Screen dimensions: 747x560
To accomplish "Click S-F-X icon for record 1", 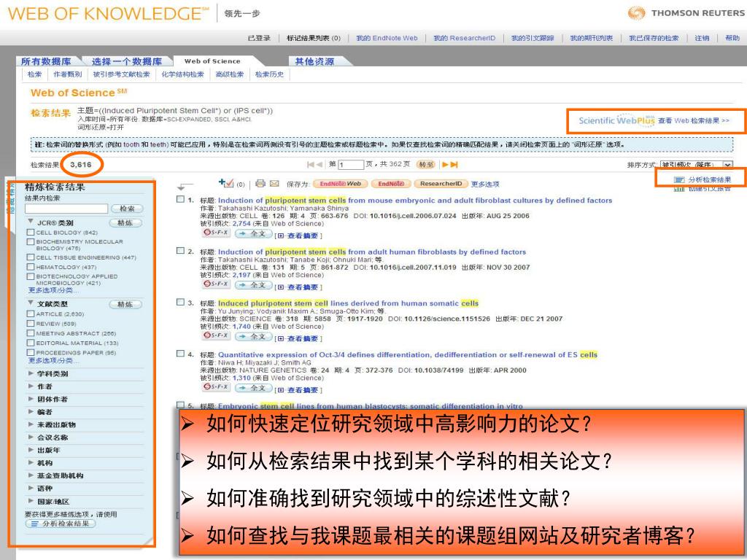I will tap(216, 233).
